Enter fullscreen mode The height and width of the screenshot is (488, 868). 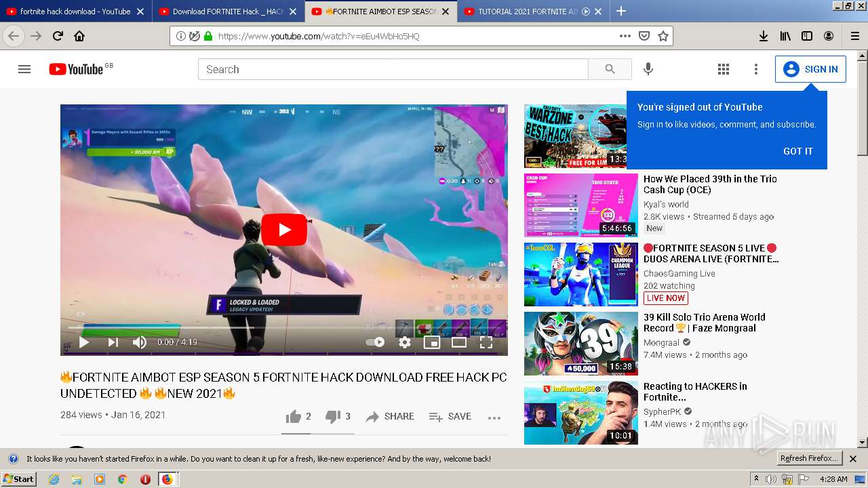tap(486, 342)
